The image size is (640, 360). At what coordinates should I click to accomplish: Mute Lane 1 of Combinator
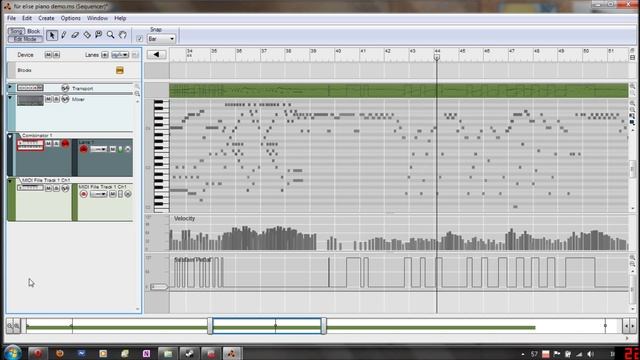[113, 149]
